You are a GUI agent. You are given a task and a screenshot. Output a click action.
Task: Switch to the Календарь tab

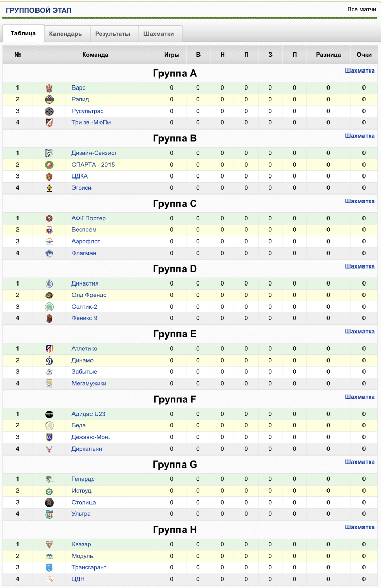coord(66,34)
